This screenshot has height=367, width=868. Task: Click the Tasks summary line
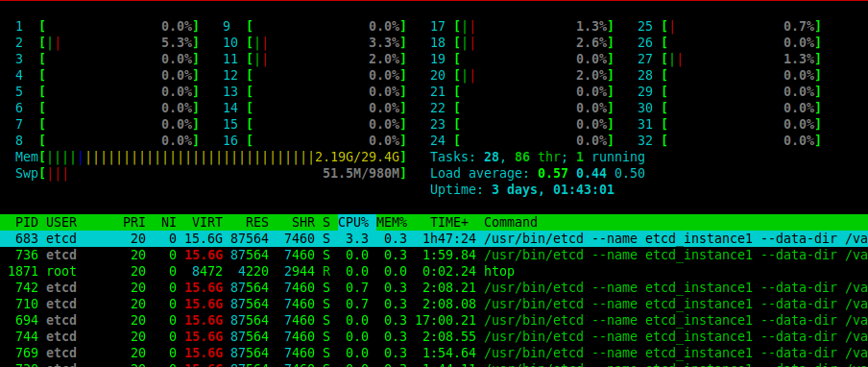pos(538,158)
